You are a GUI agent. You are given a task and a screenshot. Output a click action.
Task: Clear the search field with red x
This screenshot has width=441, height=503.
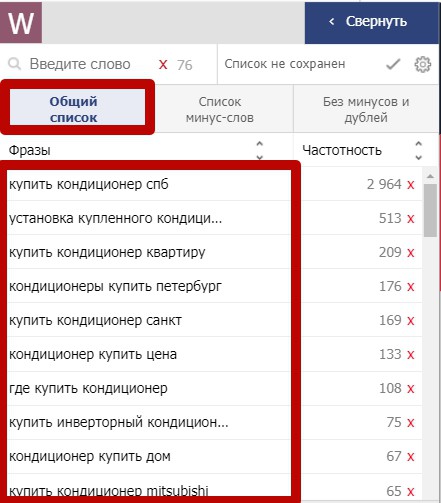(163, 65)
